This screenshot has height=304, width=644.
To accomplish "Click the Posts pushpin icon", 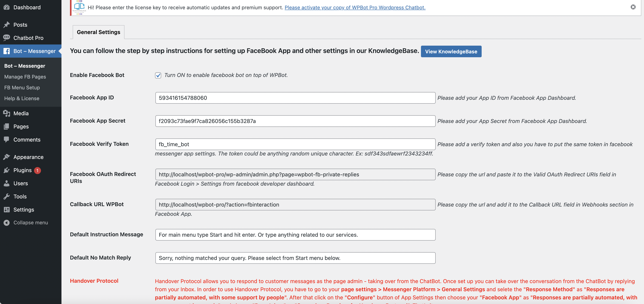I will 7,25.
